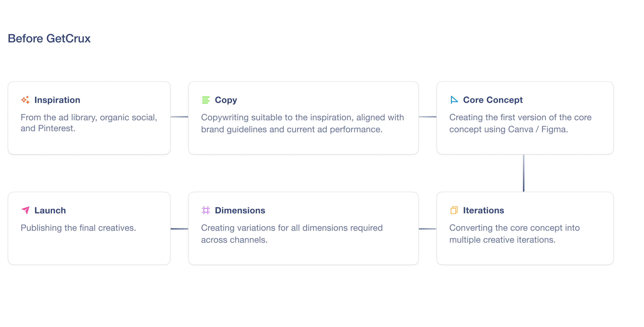Click the yellow stacked-squares Iterations icon

[x=454, y=210]
